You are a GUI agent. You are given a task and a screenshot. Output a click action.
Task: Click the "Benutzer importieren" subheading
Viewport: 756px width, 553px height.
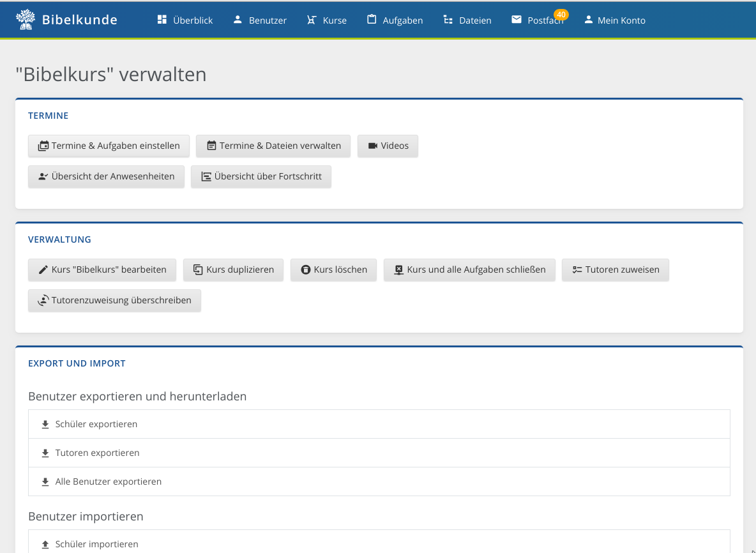[x=86, y=517]
